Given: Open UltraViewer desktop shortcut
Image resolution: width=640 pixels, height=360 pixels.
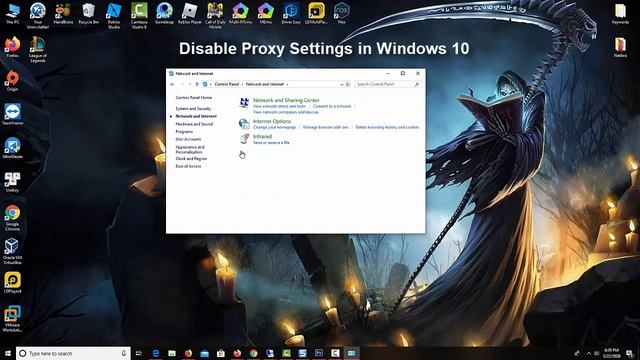Looking at the screenshot, I should click(13, 148).
